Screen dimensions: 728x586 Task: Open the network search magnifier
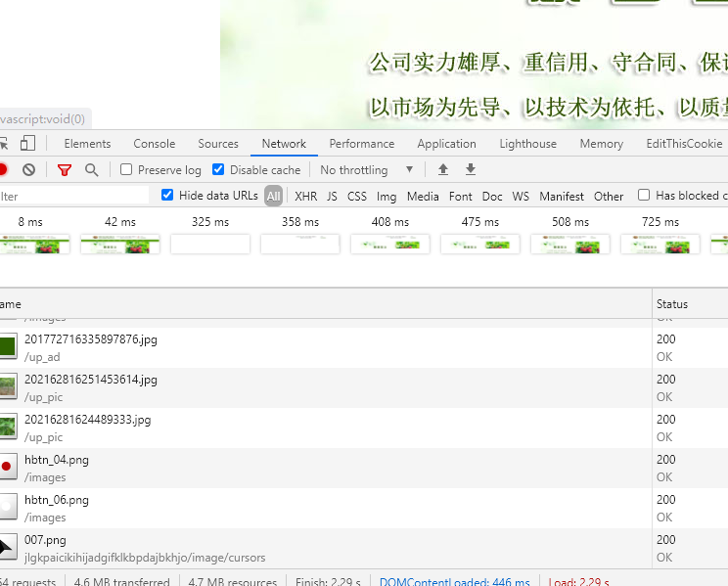[92, 170]
